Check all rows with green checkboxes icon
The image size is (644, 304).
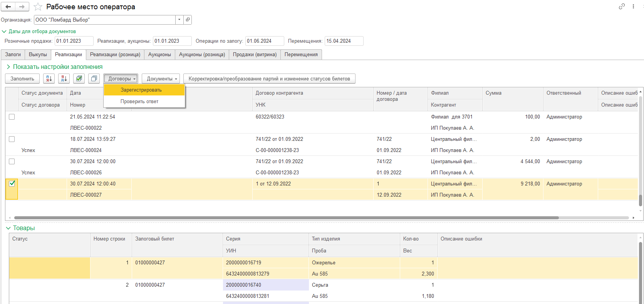(79, 79)
